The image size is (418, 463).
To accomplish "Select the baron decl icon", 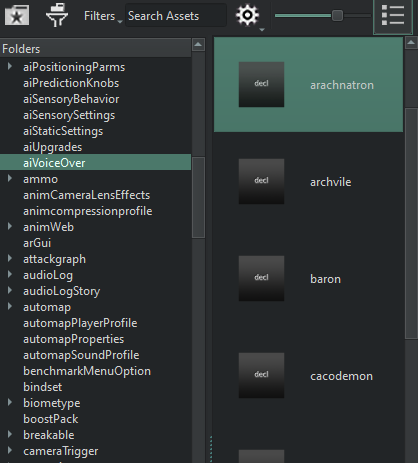I will [x=261, y=278].
